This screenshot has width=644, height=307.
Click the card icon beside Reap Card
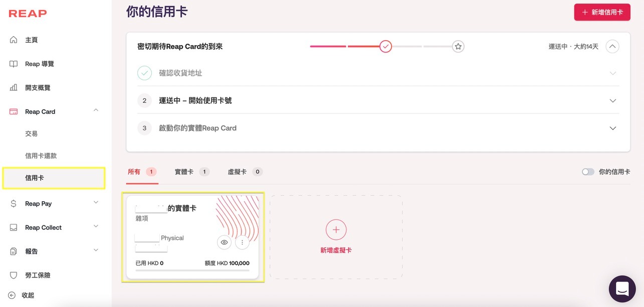pyautogui.click(x=14, y=112)
